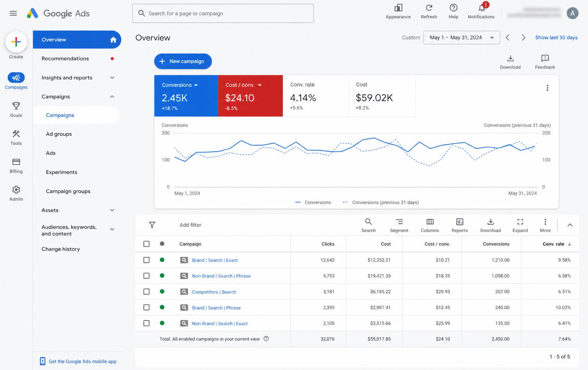The height and width of the screenshot is (370, 588).
Task: Check the Competitors | Search row
Action: point(147,291)
